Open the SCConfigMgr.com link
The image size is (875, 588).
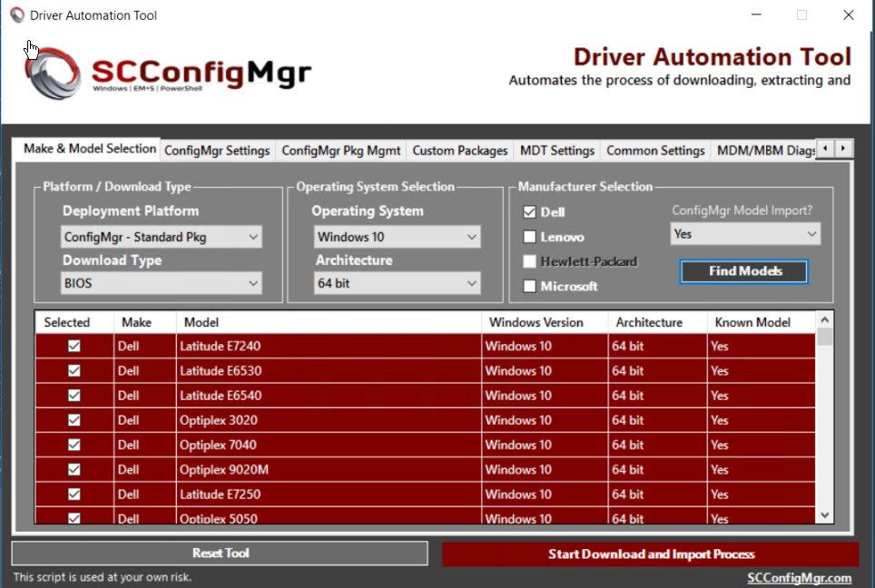coord(799,578)
